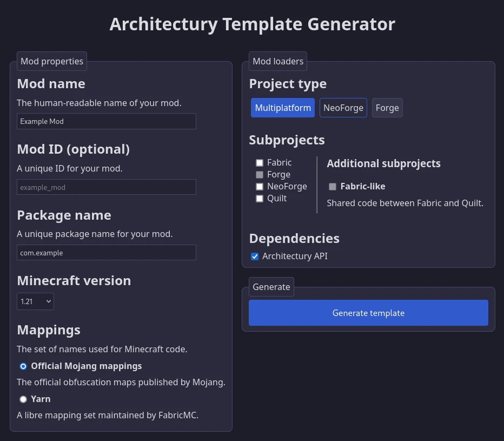This screenshot has width=504, height=441.
Task: Click the Mappings heading
Action: (x=49, y=330)
